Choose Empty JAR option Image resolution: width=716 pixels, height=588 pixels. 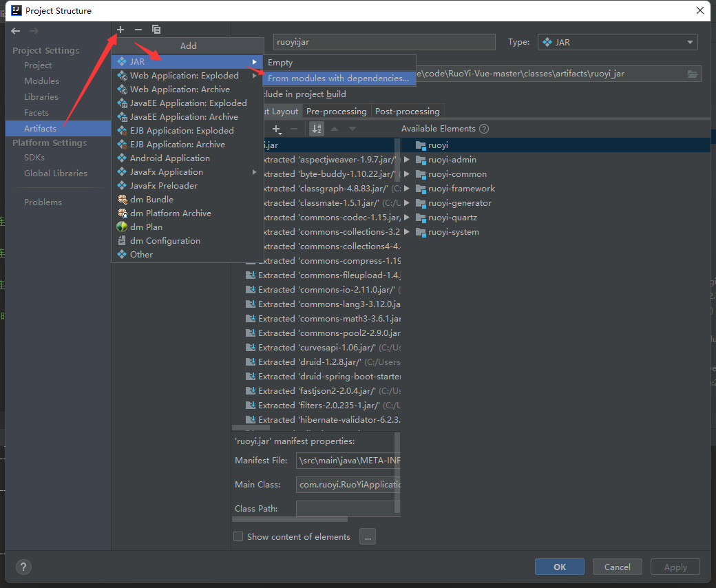pos(339,63)
